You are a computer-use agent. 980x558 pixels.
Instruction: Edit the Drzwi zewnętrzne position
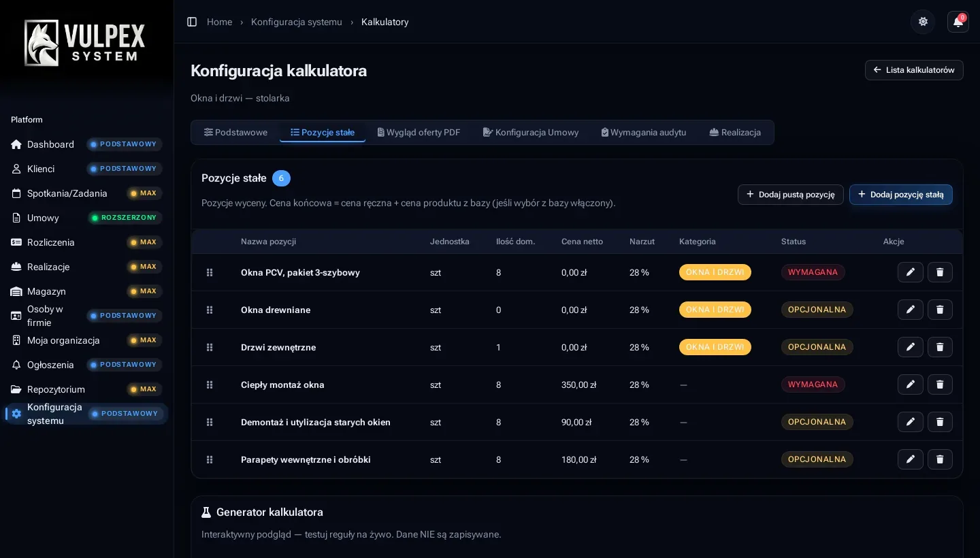(x=911, y=347)
